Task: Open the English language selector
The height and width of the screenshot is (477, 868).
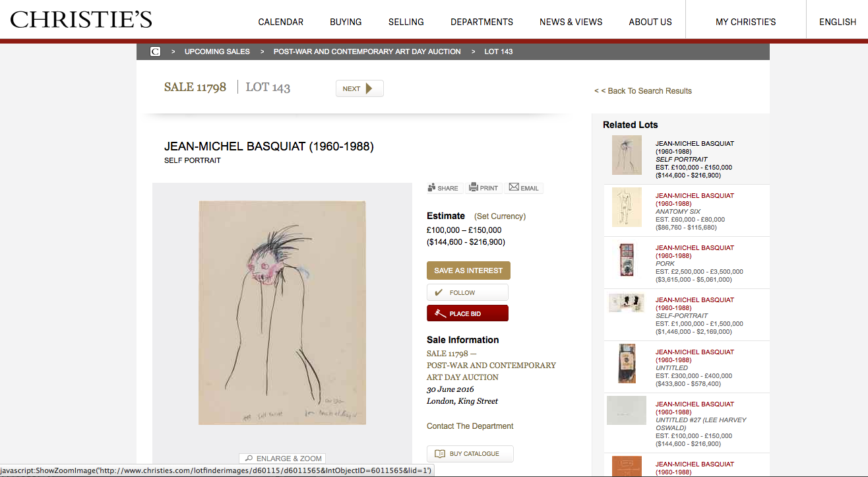Action: click(837, 22)
